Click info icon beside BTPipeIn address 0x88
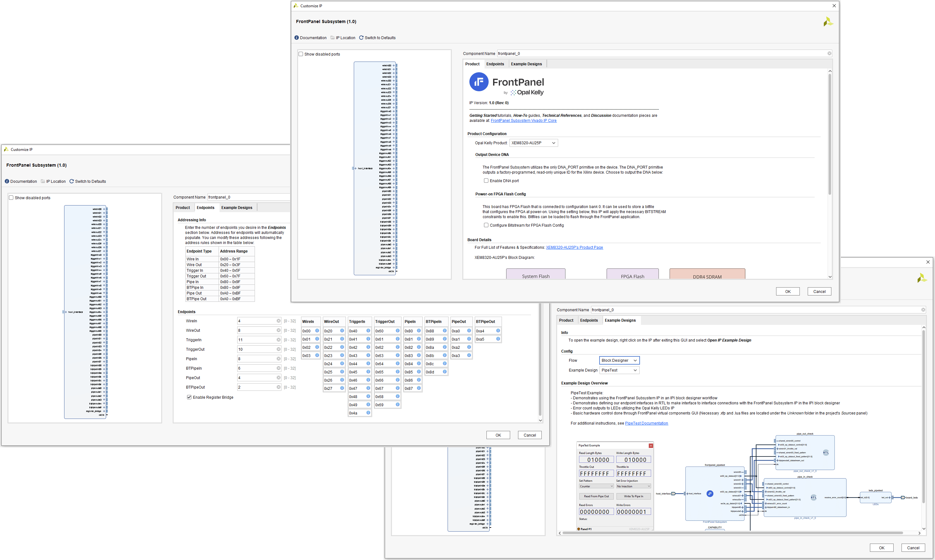The height and width of the screenshot is (560, 935). pyautogui.click(x=445, y=331)
